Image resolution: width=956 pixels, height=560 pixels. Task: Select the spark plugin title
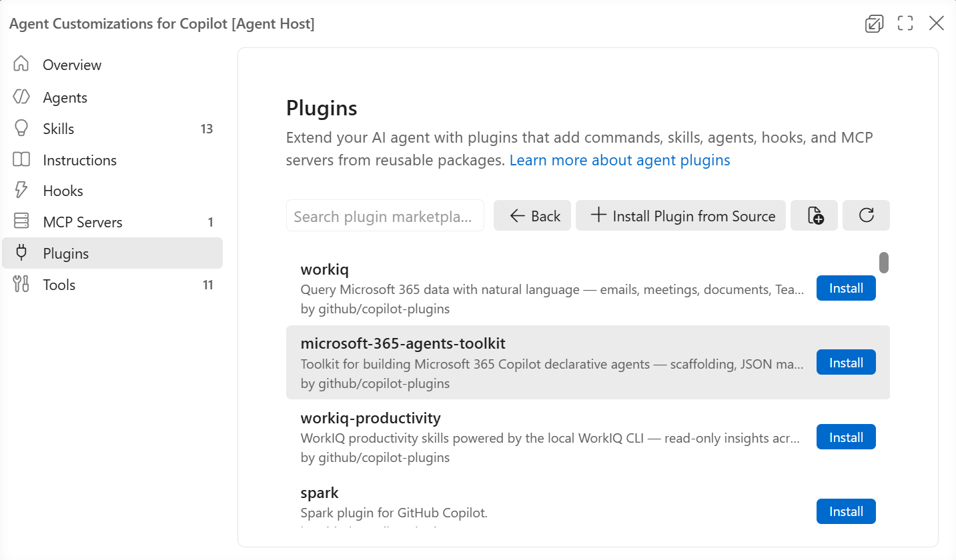(320, 493)
